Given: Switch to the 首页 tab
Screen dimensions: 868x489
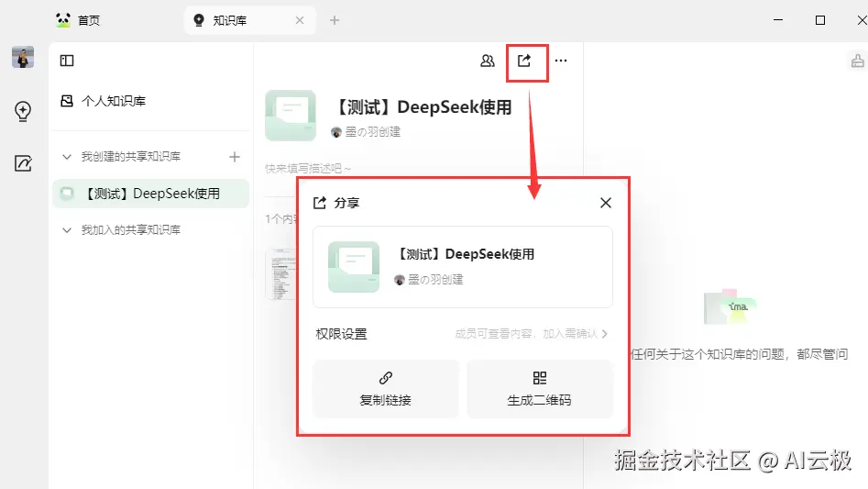Looking at the screenshot, I should coord(88,20).
